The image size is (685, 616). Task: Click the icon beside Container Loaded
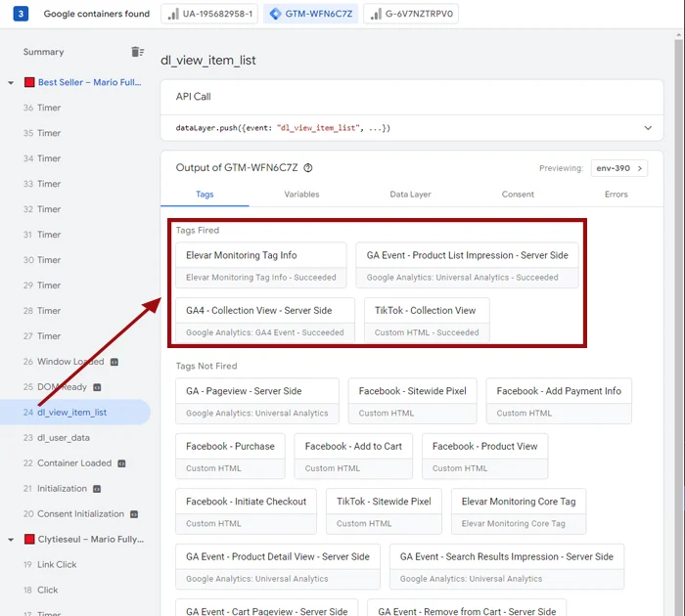coord(122,463)
